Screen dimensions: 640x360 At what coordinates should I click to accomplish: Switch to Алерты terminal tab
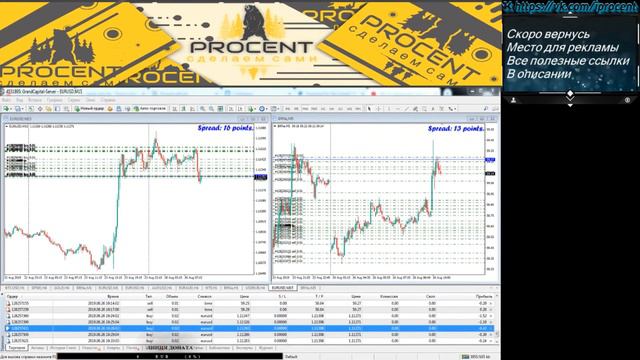coord(113,348)
